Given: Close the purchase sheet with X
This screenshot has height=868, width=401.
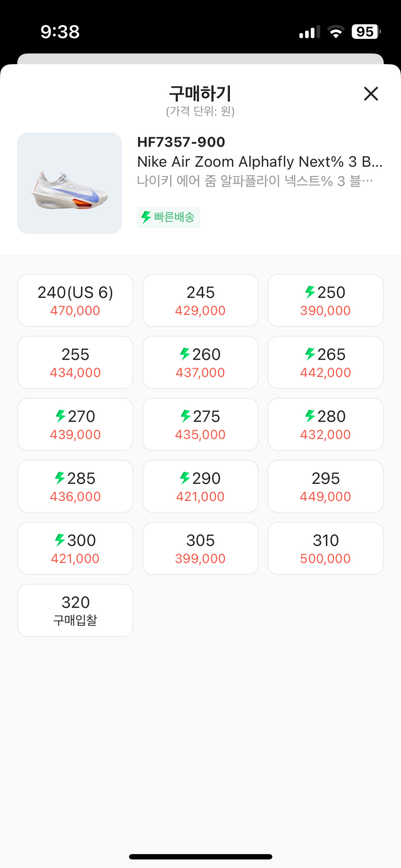Looking at the screenshot, I should tap(371, 94).
